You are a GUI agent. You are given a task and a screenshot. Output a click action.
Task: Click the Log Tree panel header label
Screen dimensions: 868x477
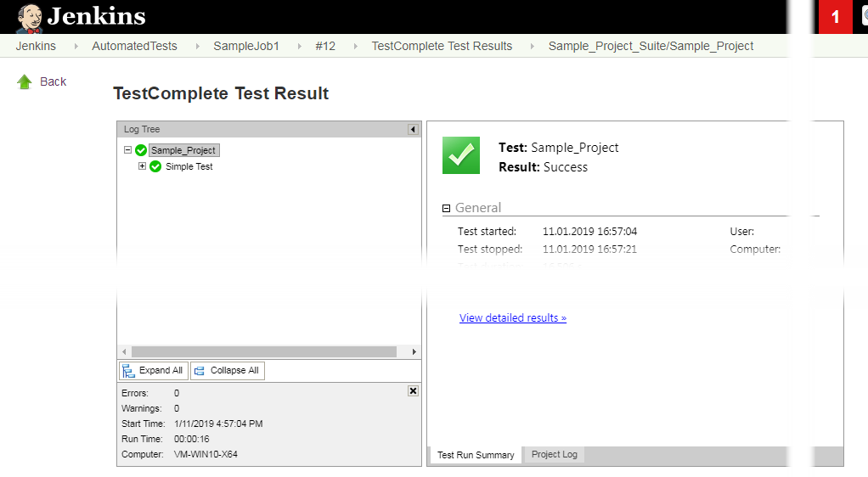[142, 129]
